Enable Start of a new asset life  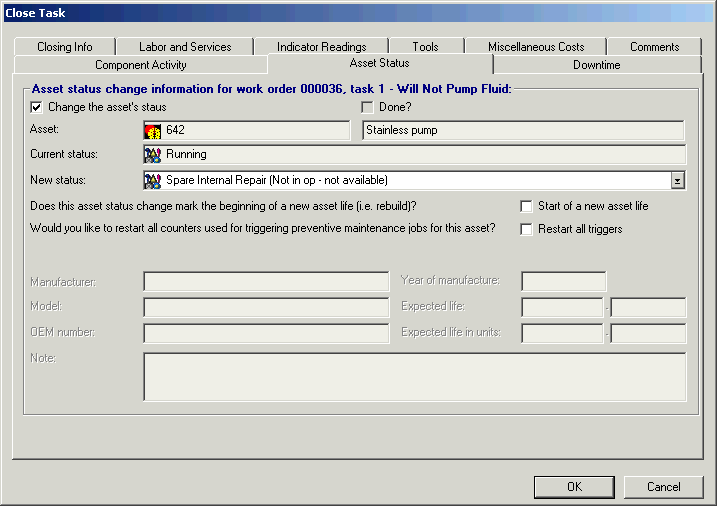coord(526,207)
